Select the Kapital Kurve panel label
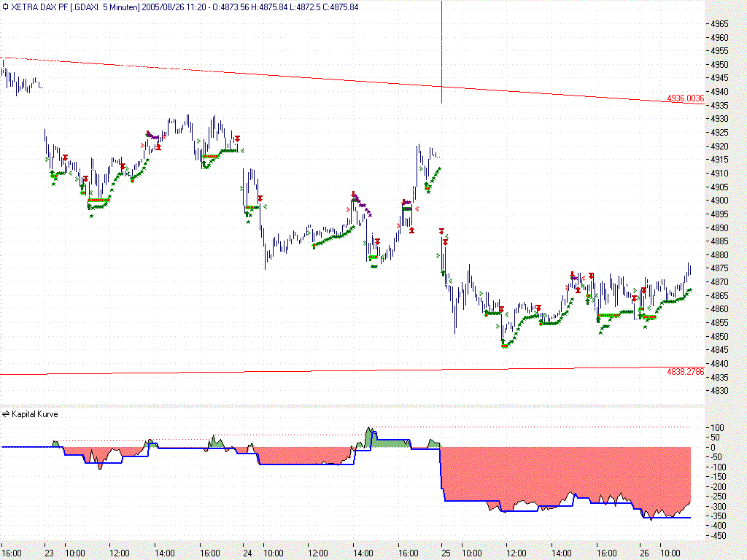The width and height of the screenshot is (747, 560). (35, 414)
